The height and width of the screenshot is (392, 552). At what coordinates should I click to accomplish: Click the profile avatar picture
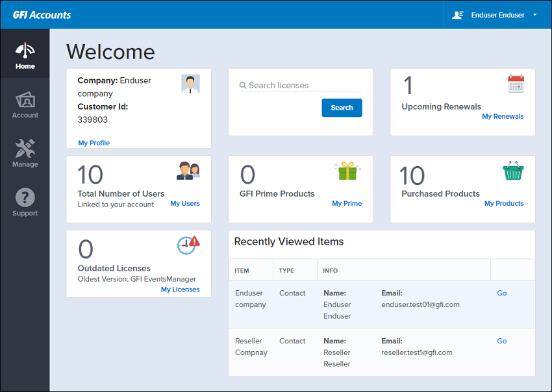(190, 84)
